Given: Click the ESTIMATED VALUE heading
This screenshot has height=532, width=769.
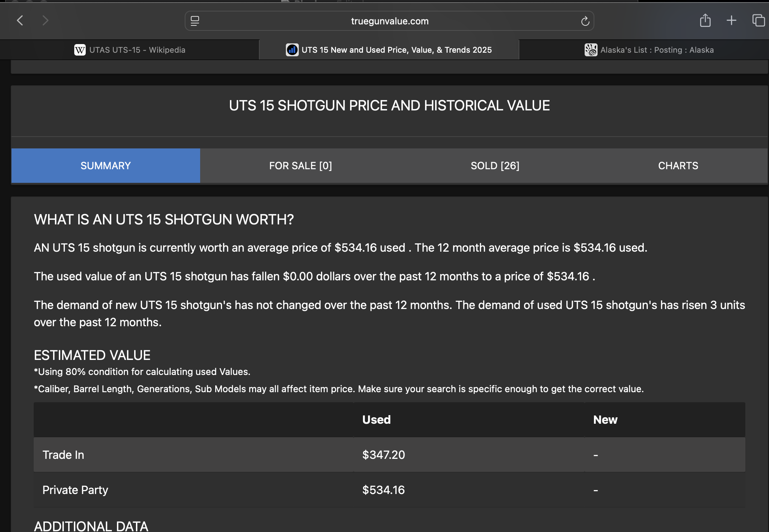Looking at the screenshot, I should point(92,355).
